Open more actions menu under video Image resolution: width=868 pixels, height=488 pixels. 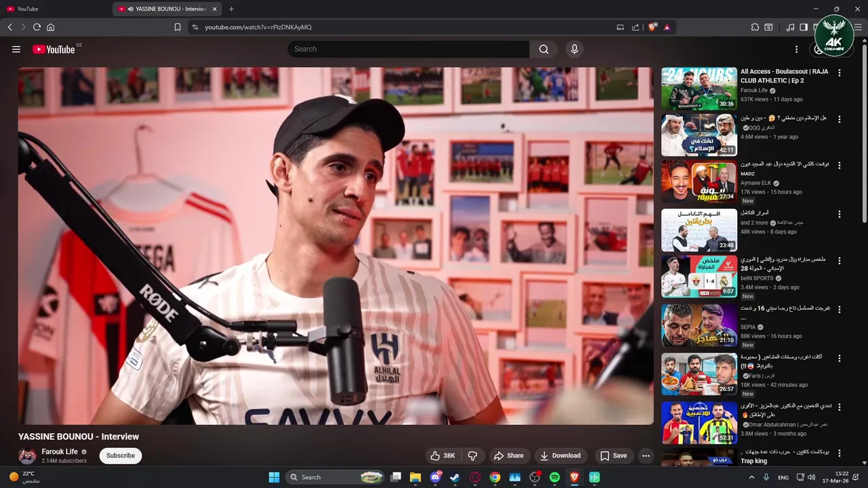point(646,455)
